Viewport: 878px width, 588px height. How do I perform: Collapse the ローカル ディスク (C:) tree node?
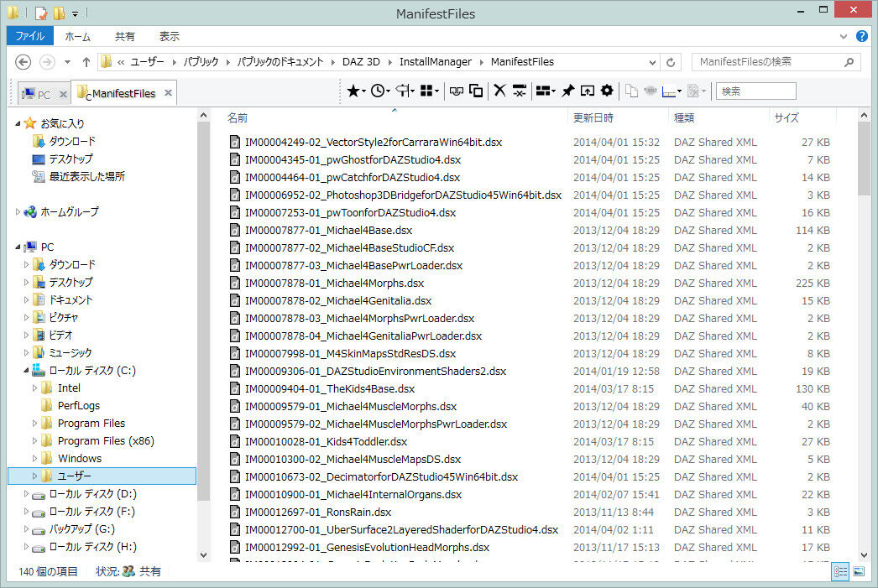pyautogui.click(x=27, y=371)
